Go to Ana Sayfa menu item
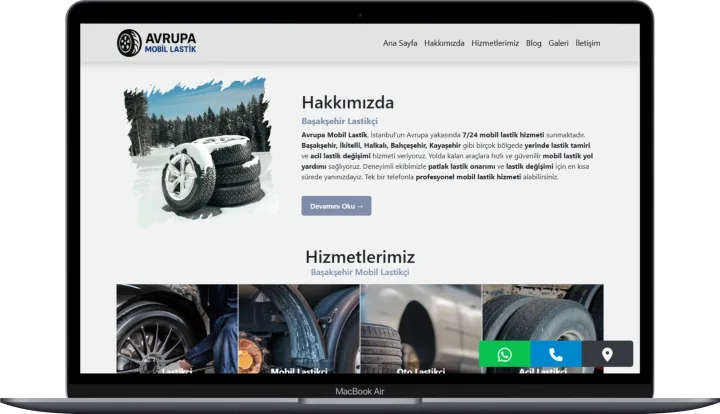 pyautogui.click(x=400, y=43)
